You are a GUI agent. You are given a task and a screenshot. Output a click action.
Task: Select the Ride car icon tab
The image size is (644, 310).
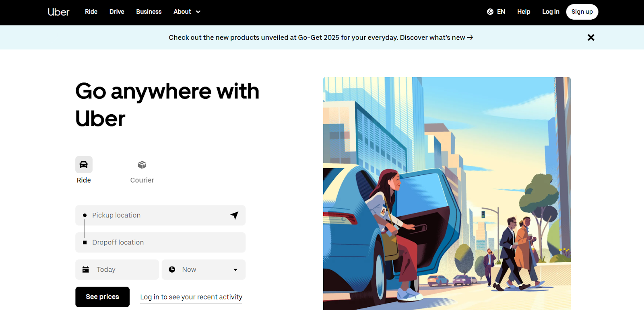click(x=84, y=164)
